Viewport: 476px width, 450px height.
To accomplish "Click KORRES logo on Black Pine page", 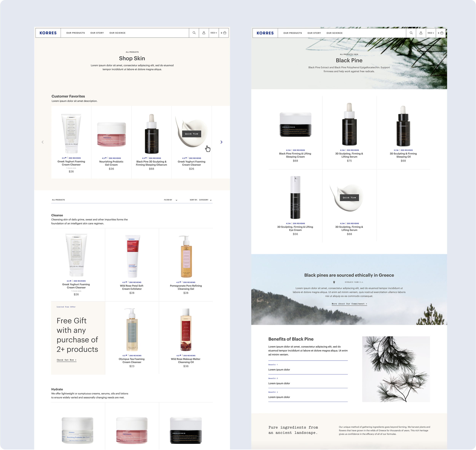I will click(x=265, y=33).
